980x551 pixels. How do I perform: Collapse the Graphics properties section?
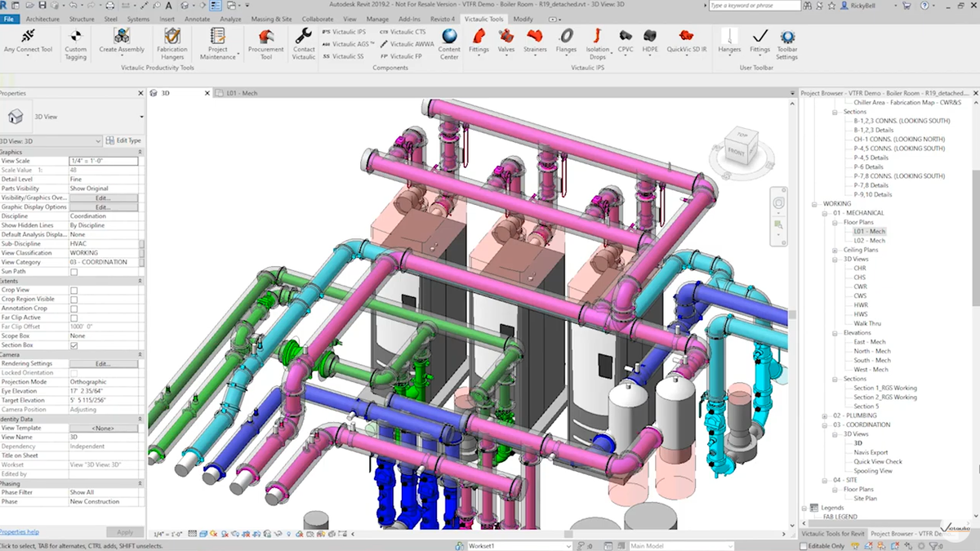(140, 152)
